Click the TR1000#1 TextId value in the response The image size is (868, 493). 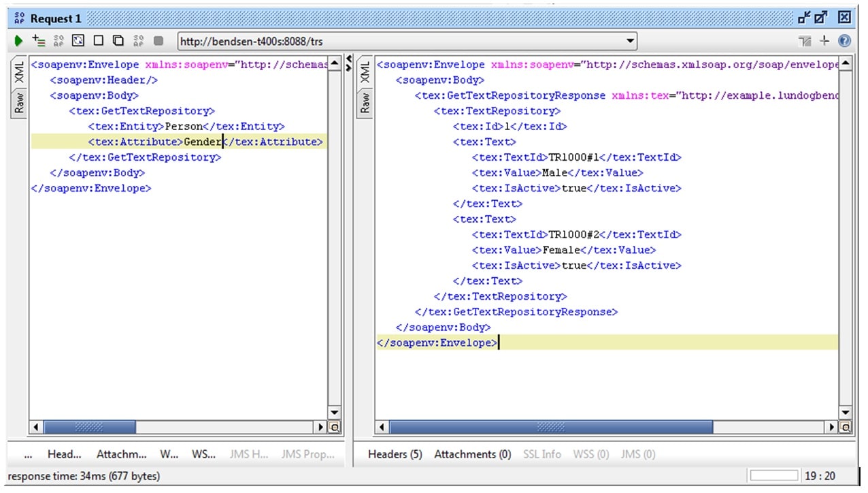[574, 157]
